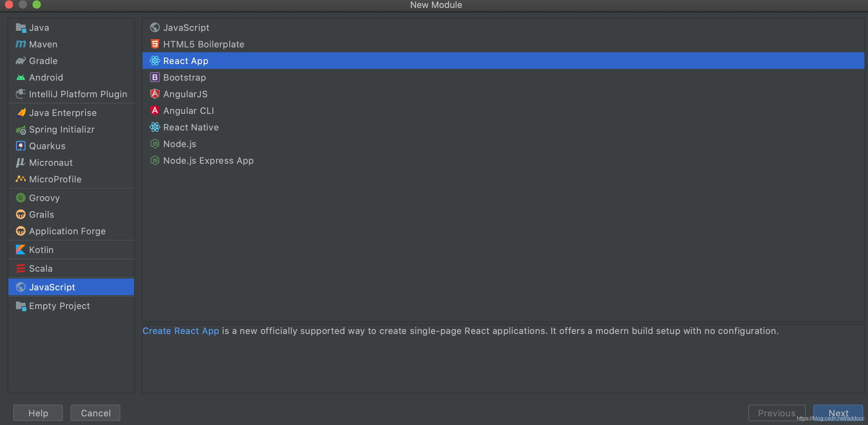Click the Next button
Image resolution: width=868 pixels, height=425 pixels.
(838, 413)
